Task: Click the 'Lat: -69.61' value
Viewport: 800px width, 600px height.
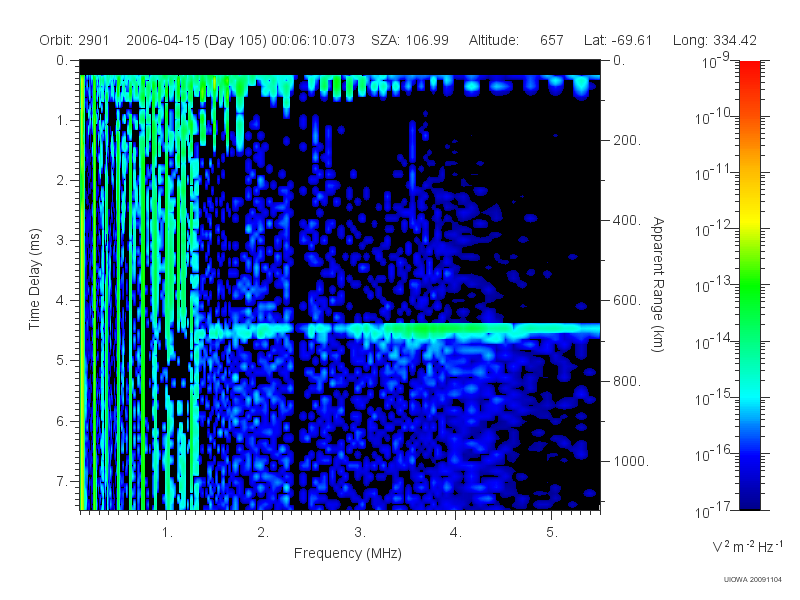Action: (x=618, y=40)
